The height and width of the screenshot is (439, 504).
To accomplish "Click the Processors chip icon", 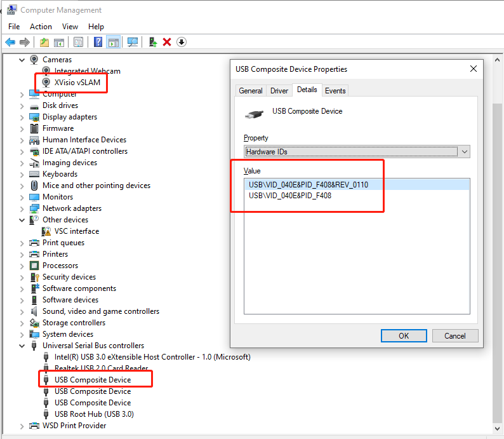I will [x=34, y=266].
